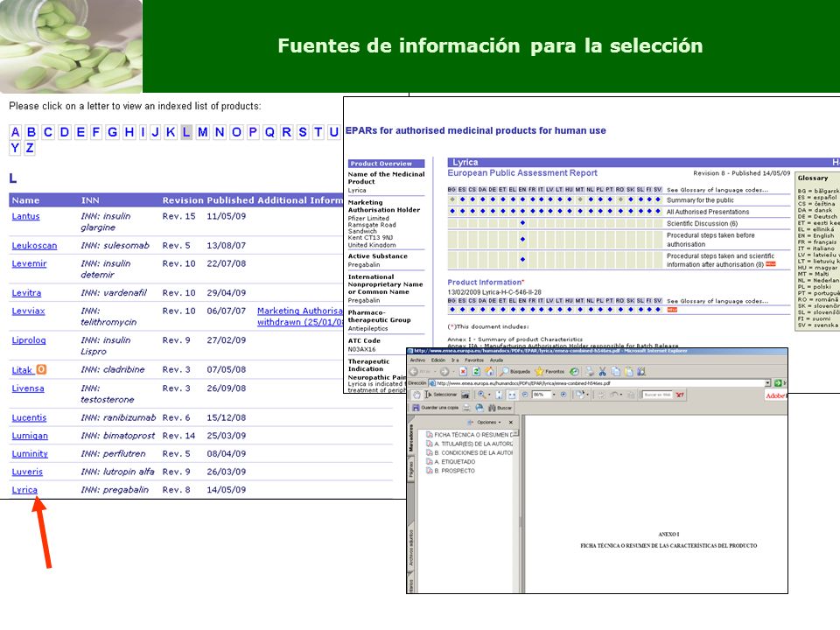Click the Búsqueda search button in browser toolbar
This screenshot has height=630, width=840.
[x=515, y=371]
